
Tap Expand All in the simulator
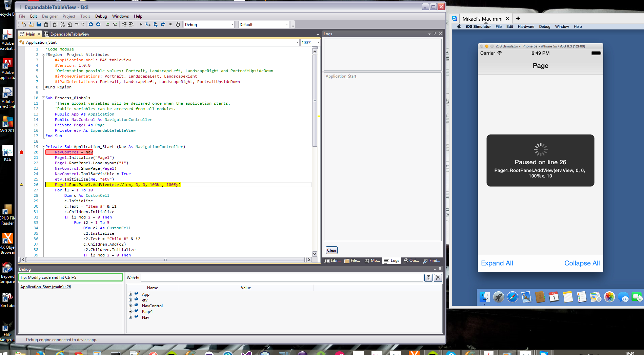[497, 263]
